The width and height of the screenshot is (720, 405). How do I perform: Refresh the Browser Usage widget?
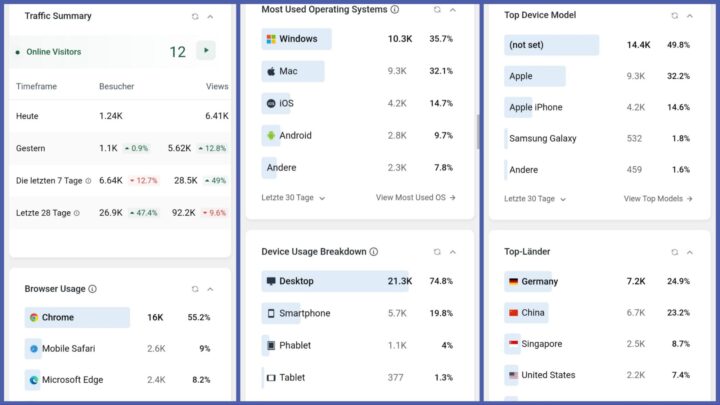[x=195, y=289]
